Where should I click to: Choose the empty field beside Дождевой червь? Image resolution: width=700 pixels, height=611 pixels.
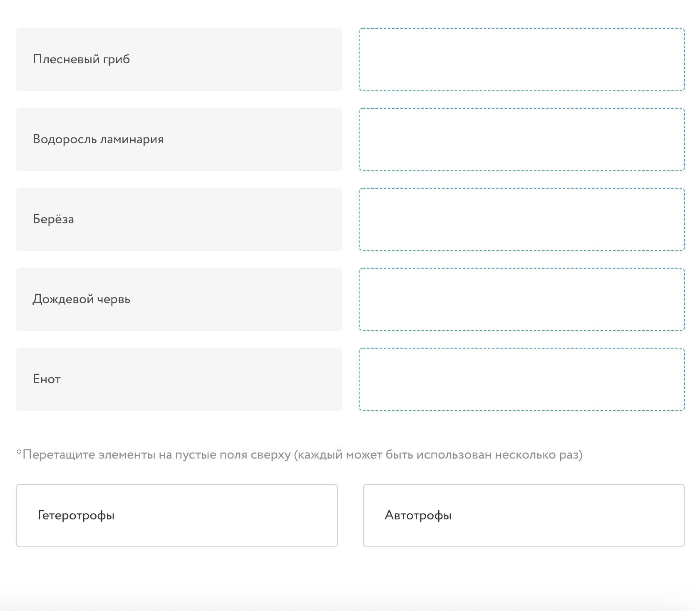[521, 299]
